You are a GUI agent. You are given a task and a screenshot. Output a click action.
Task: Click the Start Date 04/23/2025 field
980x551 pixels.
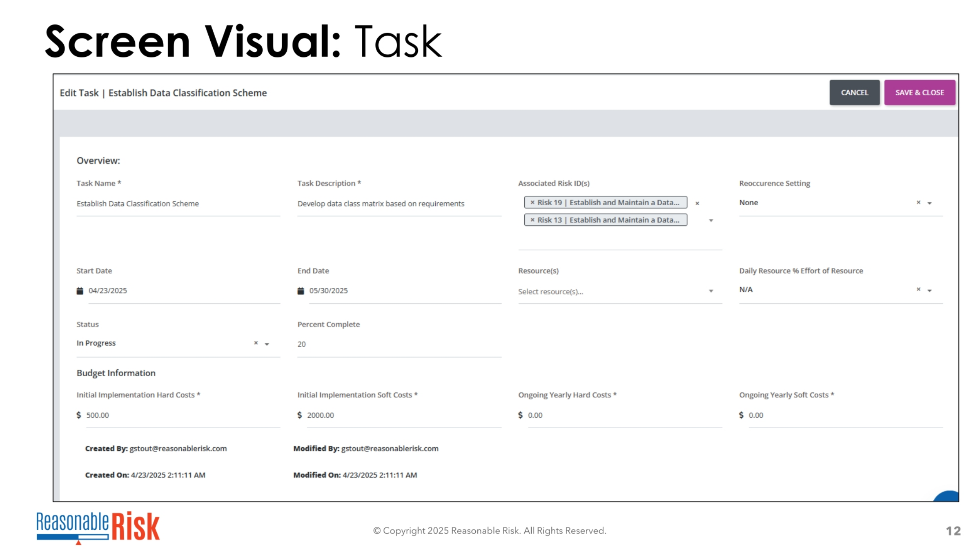tap(184, 291)
